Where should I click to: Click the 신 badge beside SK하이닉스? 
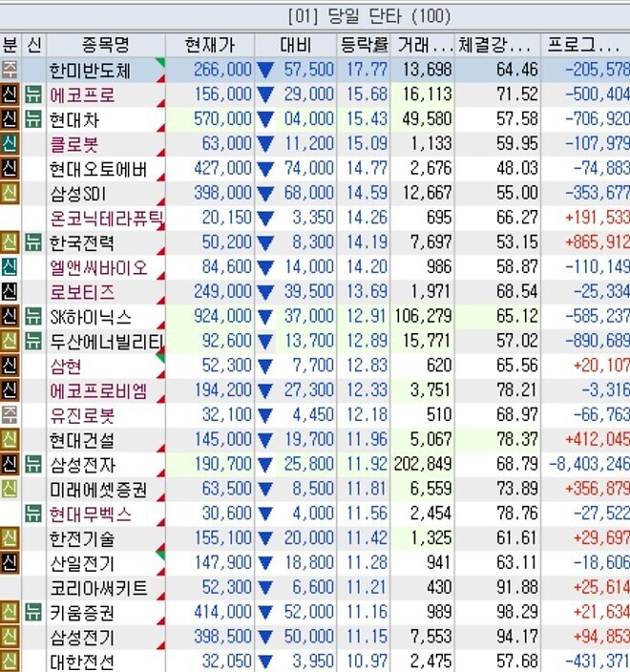coord(10,316)
